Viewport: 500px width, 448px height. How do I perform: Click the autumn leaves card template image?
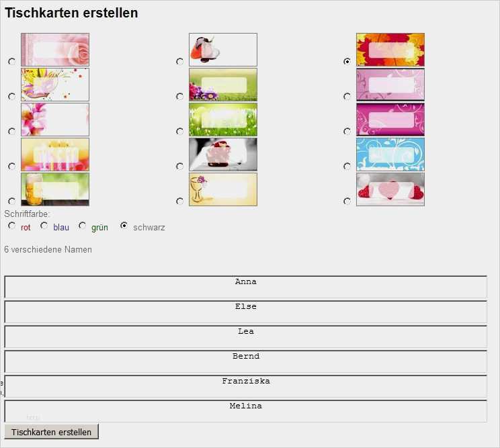click(x=390, y=50)
